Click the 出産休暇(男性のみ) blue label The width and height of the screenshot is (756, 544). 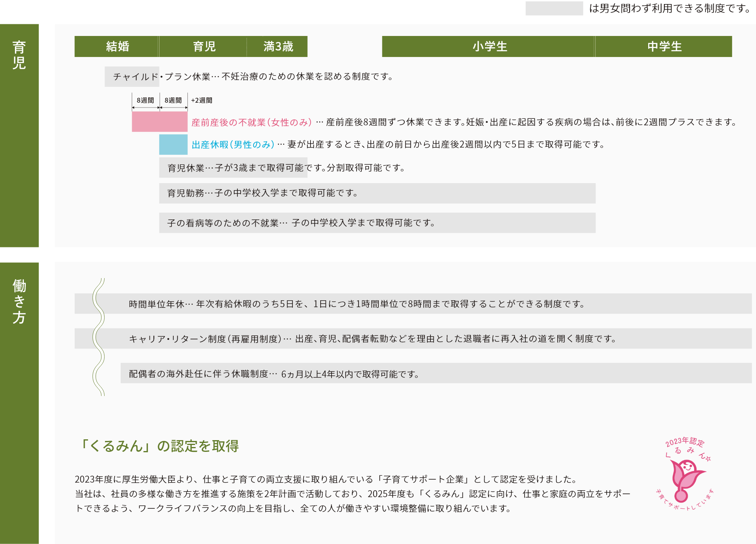233,145
